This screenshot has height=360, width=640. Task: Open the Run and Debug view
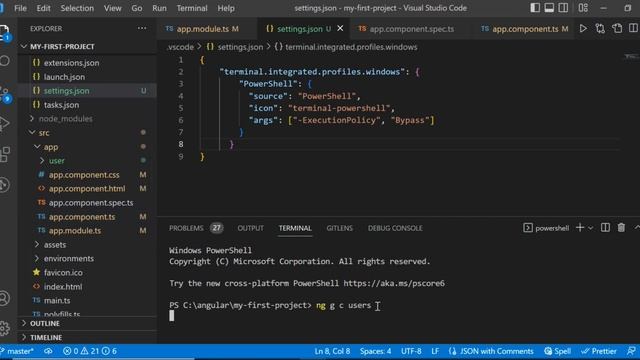coord(4,123)
